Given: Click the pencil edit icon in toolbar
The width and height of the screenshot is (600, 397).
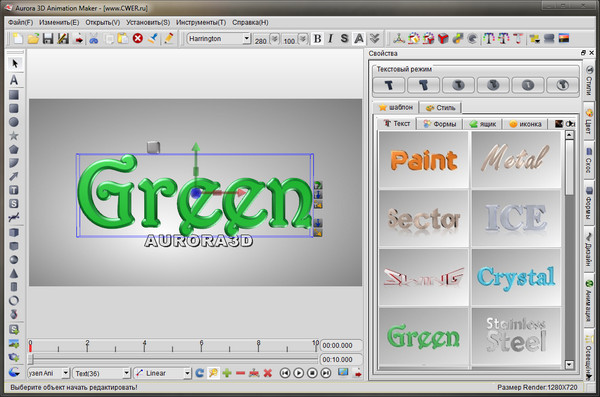Looking at the screenshot, I should coord(168,38).
